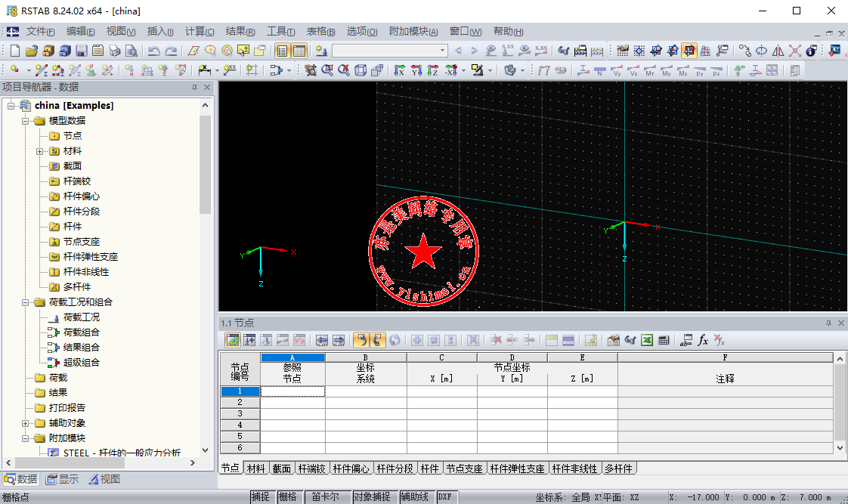Viewport: 848px width, 504px height.
Task: Click the mirror tool icon
Action: (x=778, y=51)
